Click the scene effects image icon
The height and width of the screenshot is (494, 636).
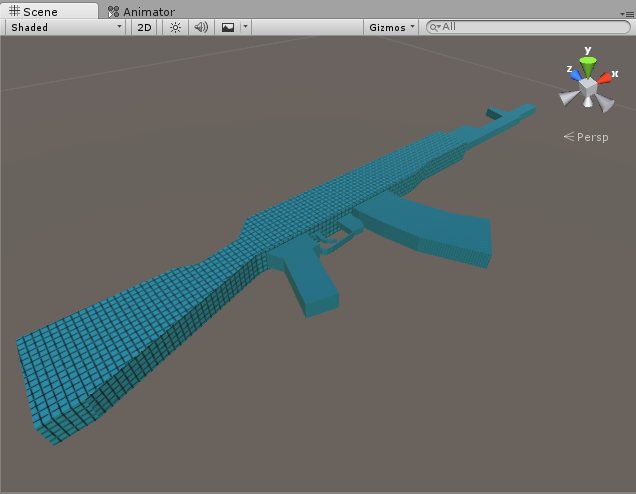pos(228,27)
